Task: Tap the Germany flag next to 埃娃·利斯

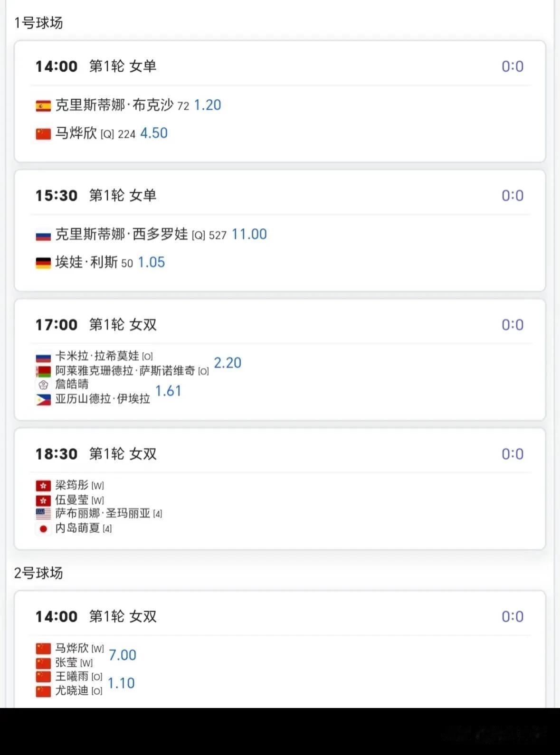Action: [43, 263]
